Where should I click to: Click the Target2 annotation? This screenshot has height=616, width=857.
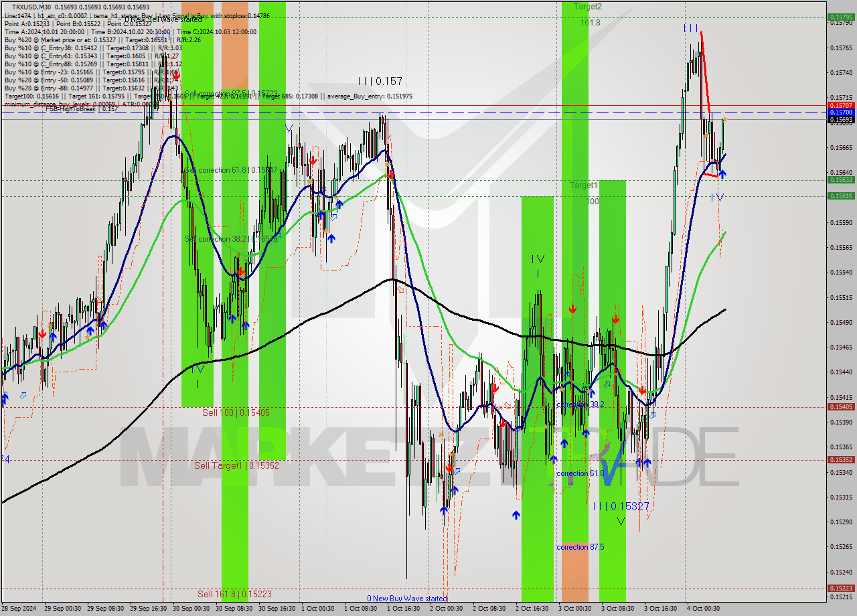pyautogui.click(x=588, y=7)
